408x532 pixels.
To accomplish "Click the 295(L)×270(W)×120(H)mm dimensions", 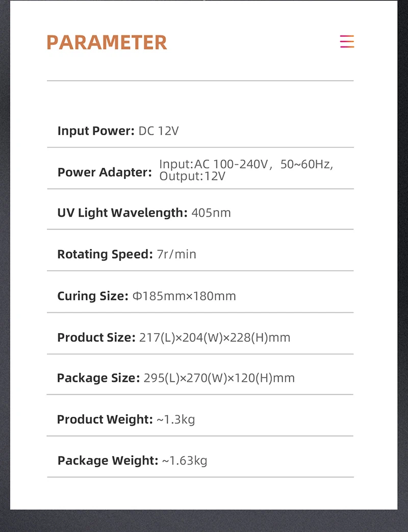I will tap(219, 378).
